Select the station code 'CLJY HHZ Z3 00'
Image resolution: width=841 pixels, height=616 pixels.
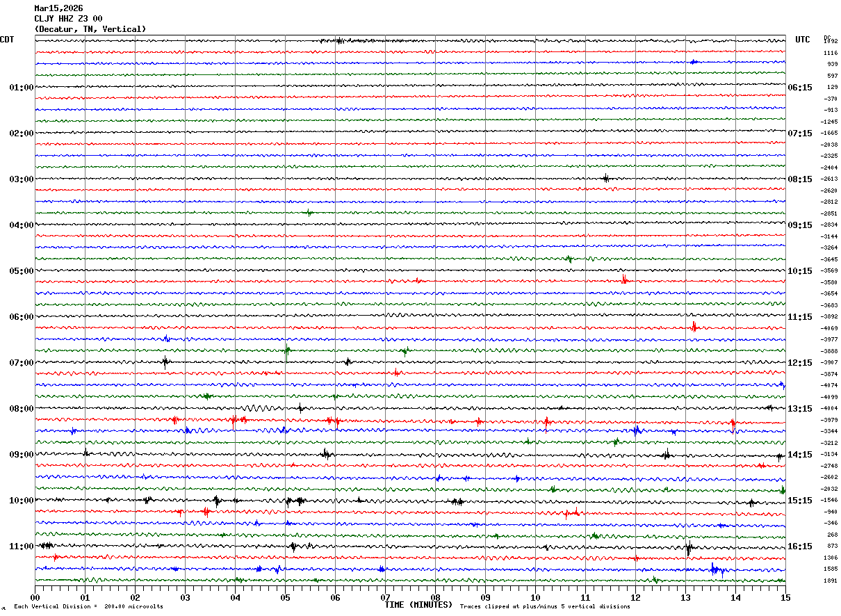click(x=68, y=19)
